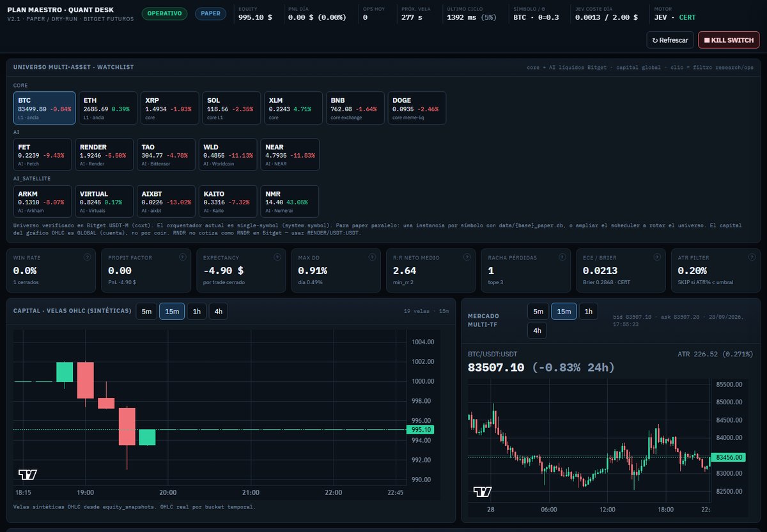The height and width of the screenshot is (532, 767).
Task: Filter by the TAO Bittensor card
Action: click(x=166, y=155)
